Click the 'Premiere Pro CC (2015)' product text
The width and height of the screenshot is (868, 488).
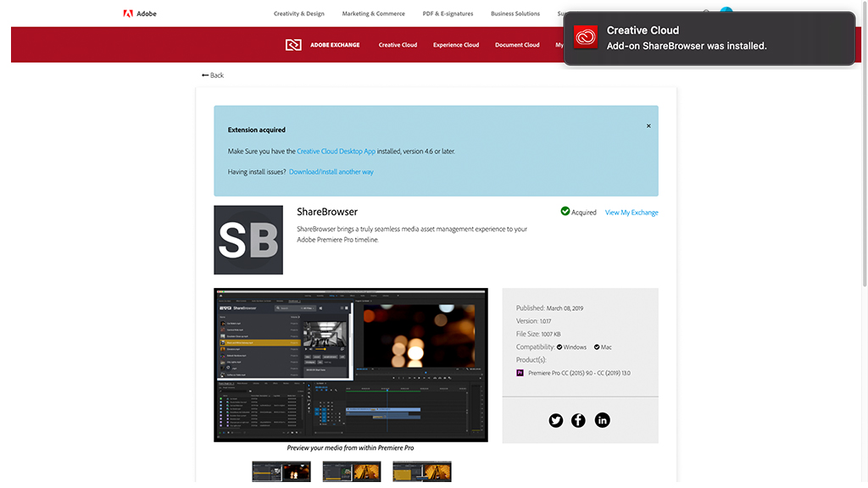tap(579, 373)
